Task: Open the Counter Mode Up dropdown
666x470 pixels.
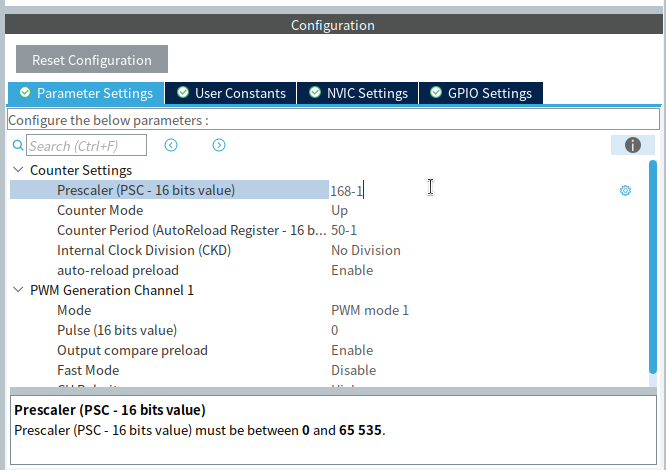Action: coord(340,210)
